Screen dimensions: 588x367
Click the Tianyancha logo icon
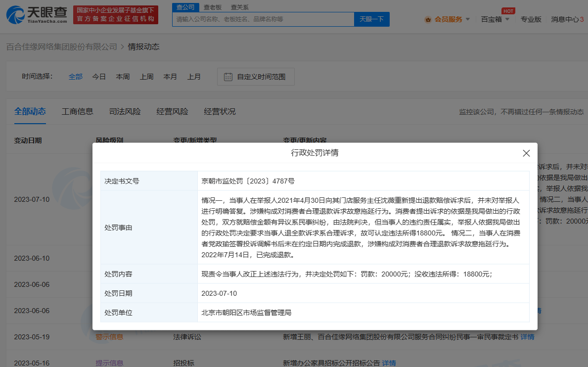tap(15, 15)
